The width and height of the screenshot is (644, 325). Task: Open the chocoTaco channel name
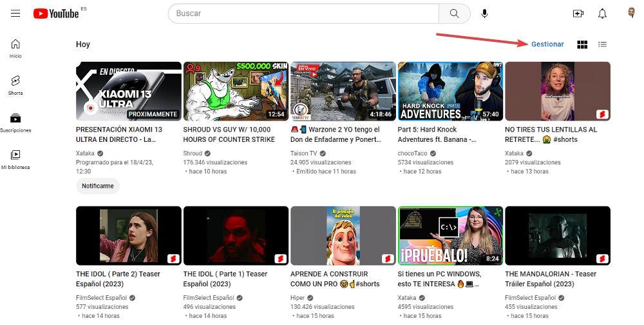point(412,153)
